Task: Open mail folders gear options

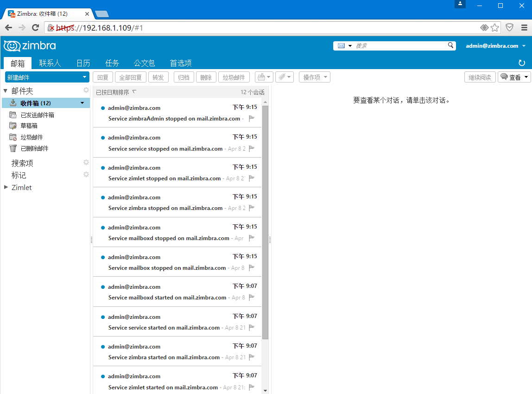Action: tap(86, 90)
